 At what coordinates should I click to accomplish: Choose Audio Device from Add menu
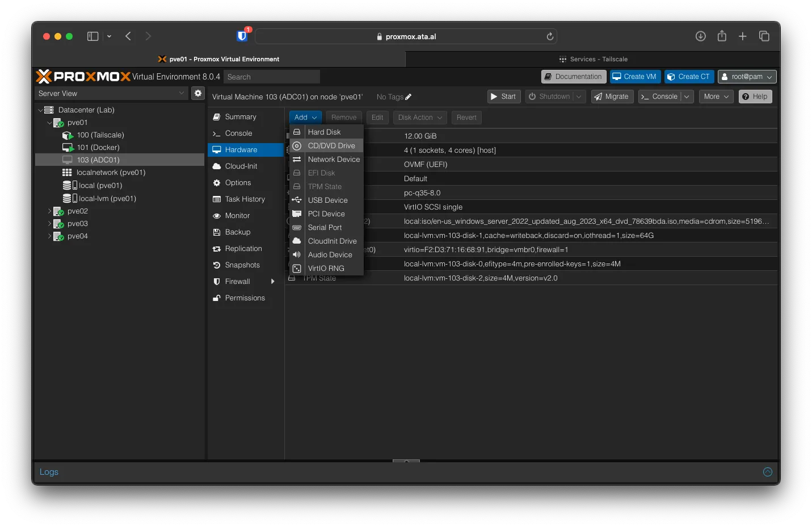(x=326, y=255)
